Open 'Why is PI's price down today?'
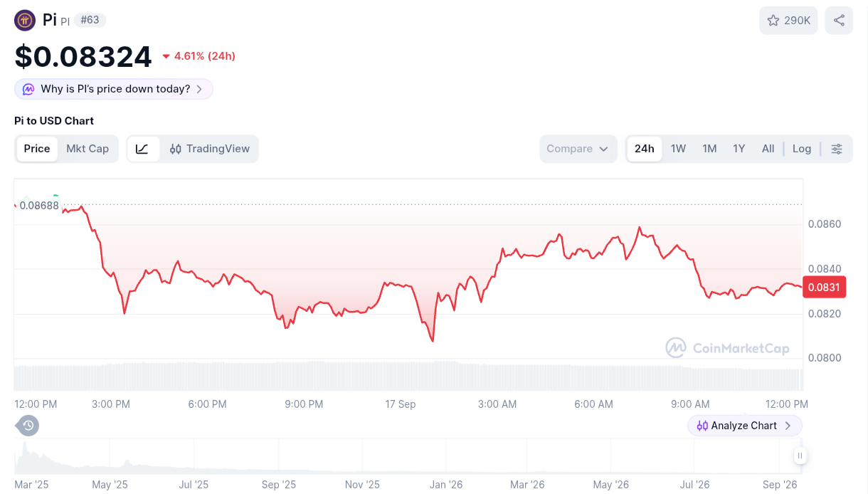 114,89
